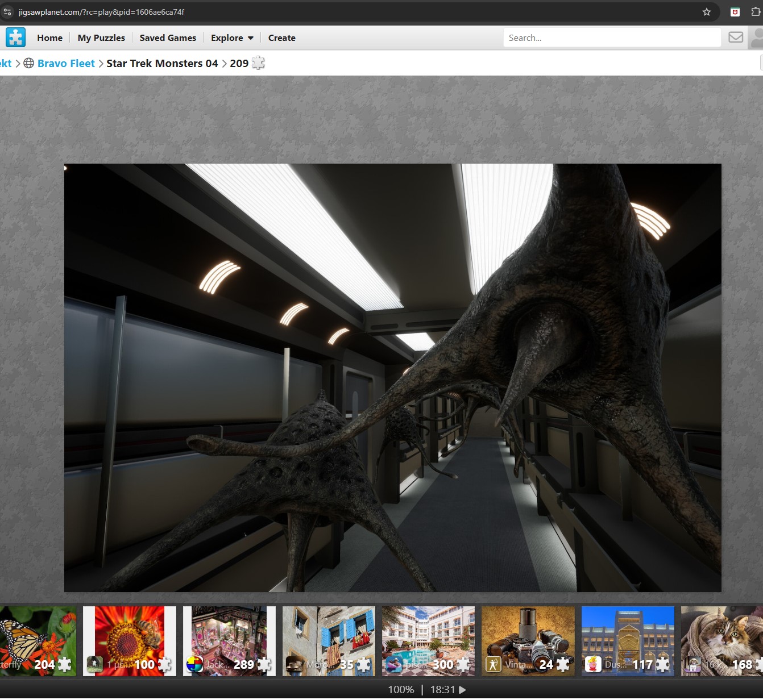Image resolution: width=763 pixels, height=700 pixels.
Task: Open the Create page
Action: pos(282,38)
